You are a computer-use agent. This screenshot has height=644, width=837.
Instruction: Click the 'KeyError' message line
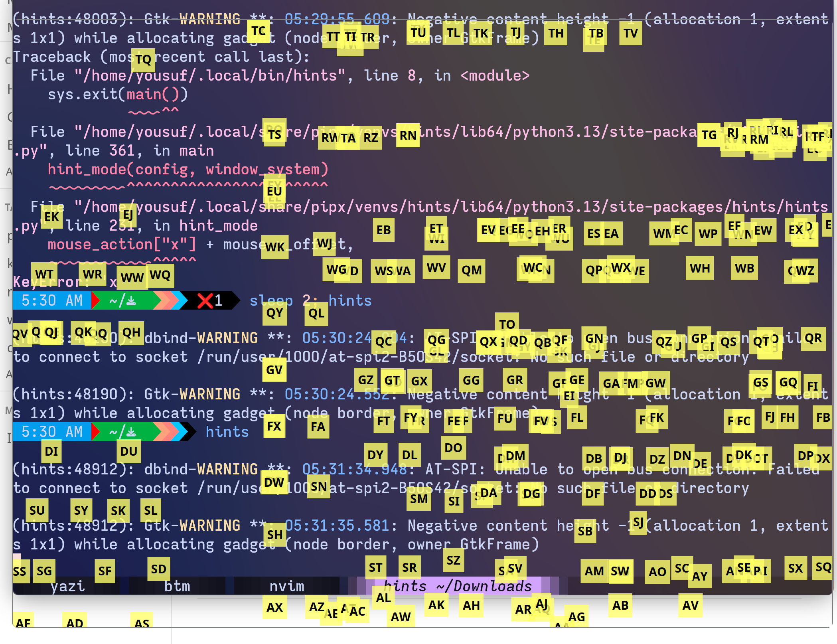click(65, 282)
